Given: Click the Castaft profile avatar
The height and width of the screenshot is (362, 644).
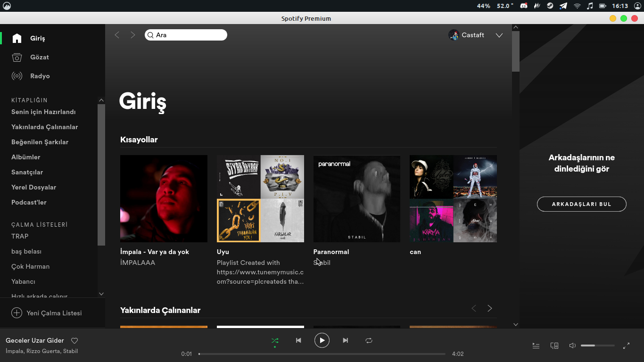Looking at the screenshot, I should point(454,35).
